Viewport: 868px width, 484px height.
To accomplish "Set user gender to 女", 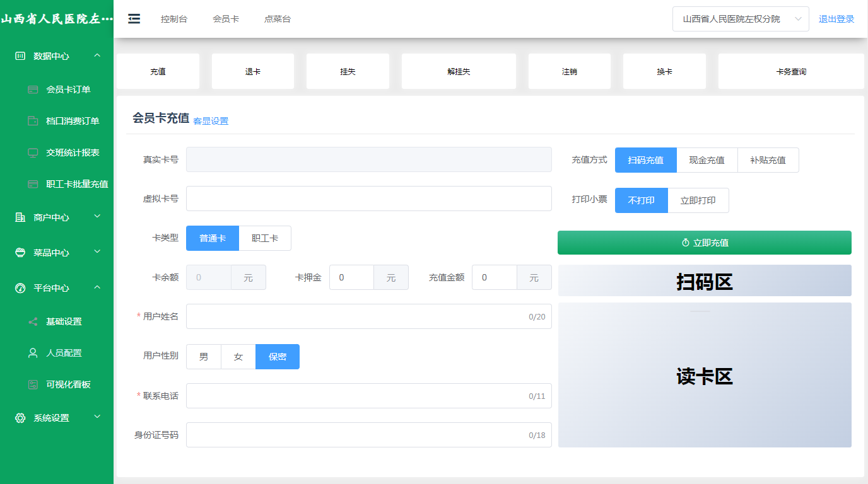I will point(238,357).
